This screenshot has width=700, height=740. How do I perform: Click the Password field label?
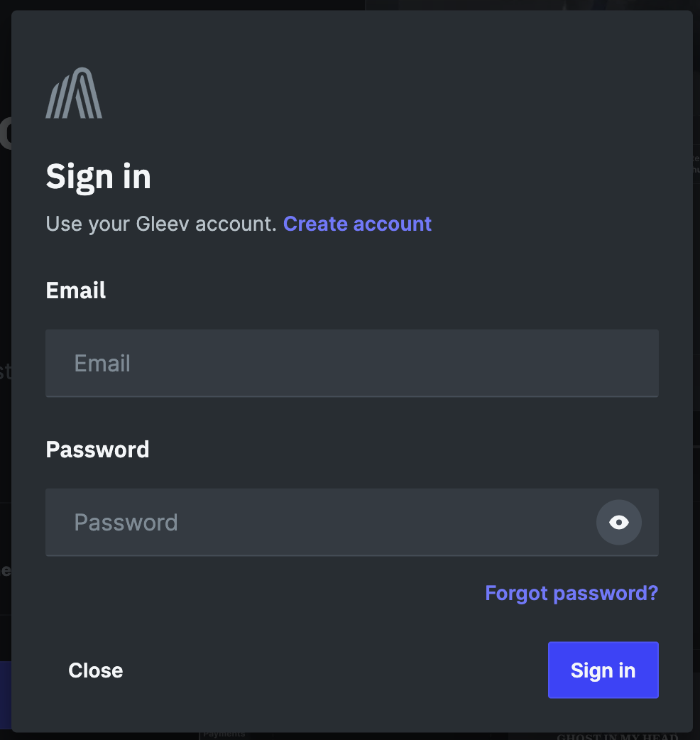point(97,449)
